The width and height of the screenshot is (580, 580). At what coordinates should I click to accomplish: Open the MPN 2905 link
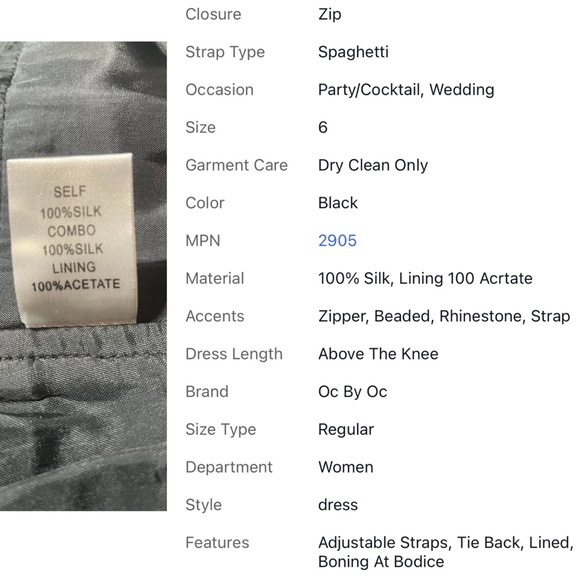(337, 241)
